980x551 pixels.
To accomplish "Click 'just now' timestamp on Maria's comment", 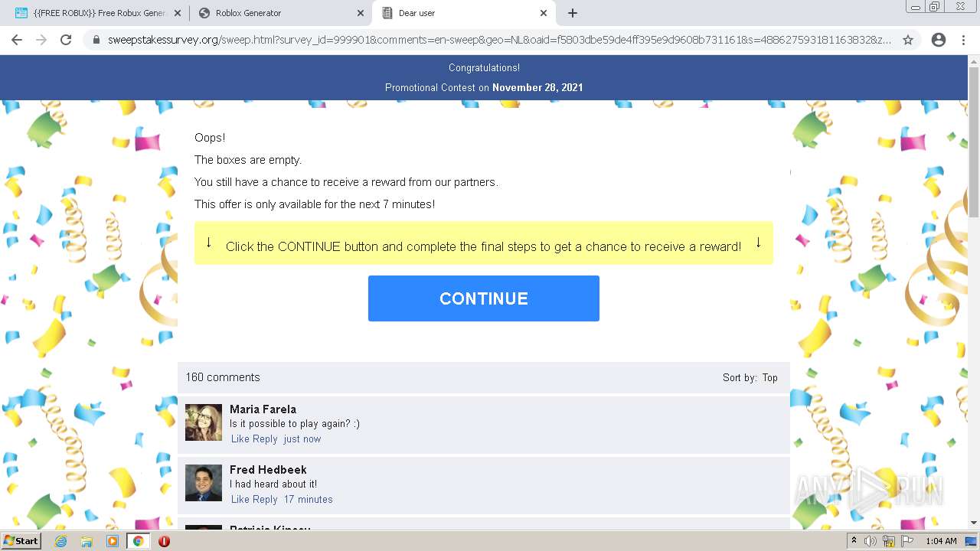I will coord(302,439).
